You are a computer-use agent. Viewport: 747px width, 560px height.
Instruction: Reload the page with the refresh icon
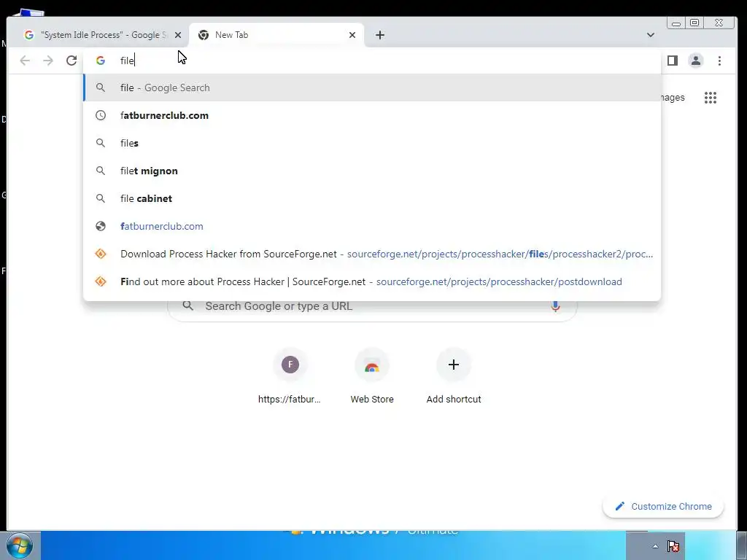click(x=71, y=61)
